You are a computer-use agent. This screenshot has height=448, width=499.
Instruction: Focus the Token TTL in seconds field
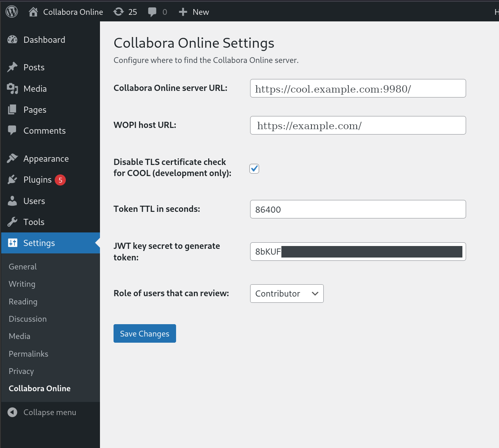[x=357, y=209]
